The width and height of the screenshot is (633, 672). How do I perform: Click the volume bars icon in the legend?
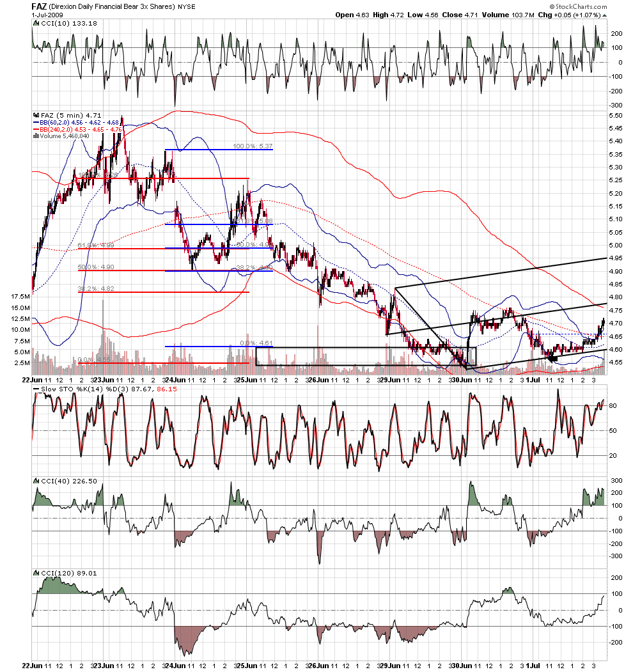click(36, 136)
